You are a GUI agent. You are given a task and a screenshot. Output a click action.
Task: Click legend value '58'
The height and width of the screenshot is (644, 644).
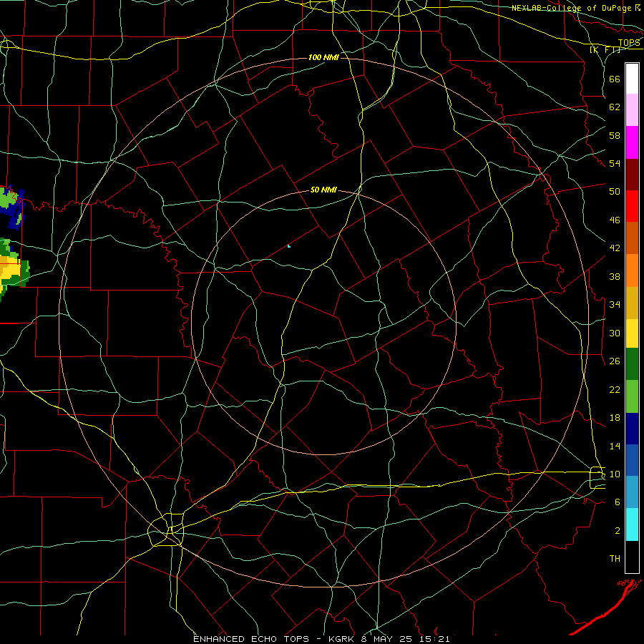(615, 135)
